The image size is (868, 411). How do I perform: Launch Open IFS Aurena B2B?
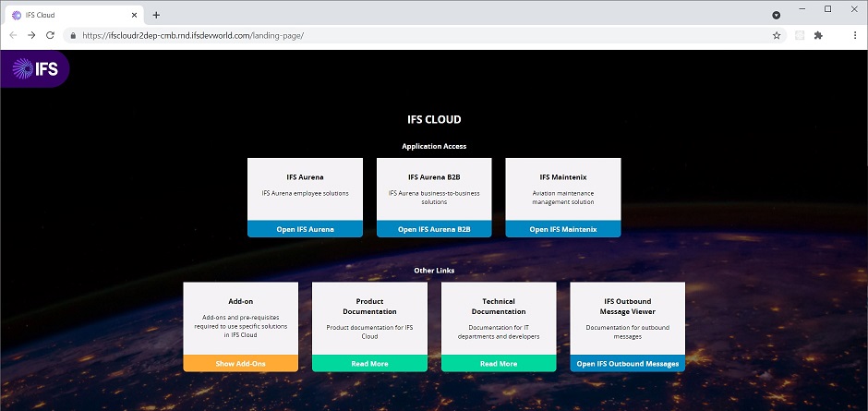pyautogui.click(x=434, y=229)
